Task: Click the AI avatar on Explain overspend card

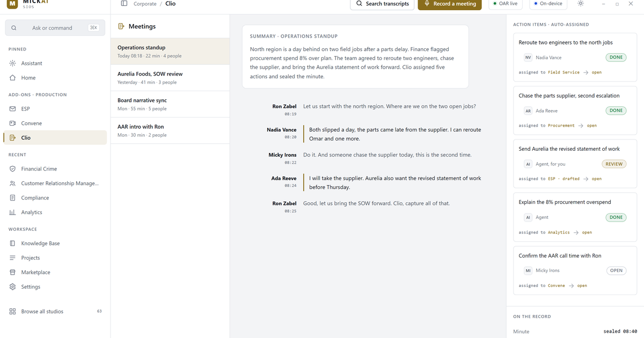Action: click(528, 217)
